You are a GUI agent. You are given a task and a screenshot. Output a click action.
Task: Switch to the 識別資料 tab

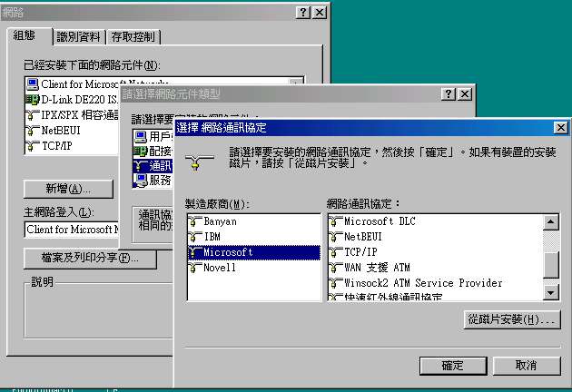79,37
